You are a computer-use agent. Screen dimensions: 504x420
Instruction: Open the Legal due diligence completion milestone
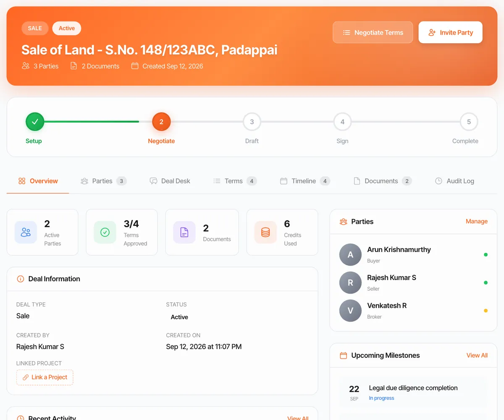(x=413, y=392)
